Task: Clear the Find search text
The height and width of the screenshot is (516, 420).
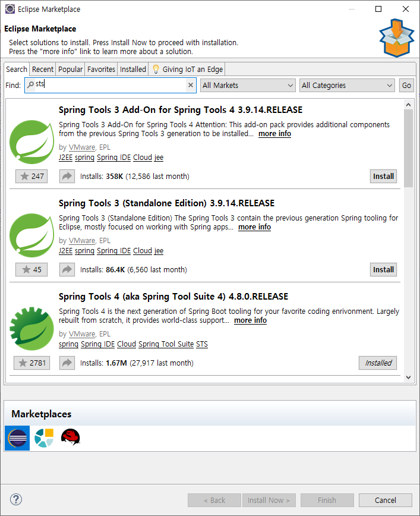Action: [191, 85]
